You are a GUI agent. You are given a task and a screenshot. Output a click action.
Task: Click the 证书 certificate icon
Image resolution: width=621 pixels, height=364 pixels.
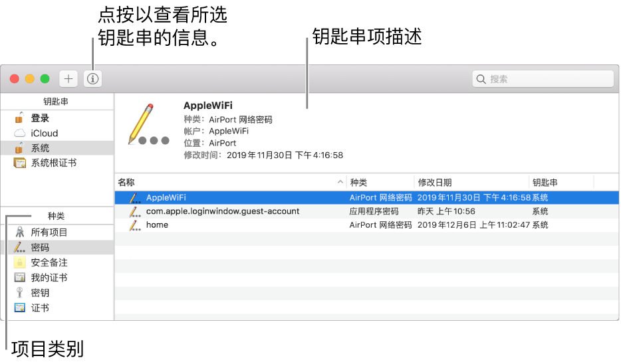click(20, 308)
